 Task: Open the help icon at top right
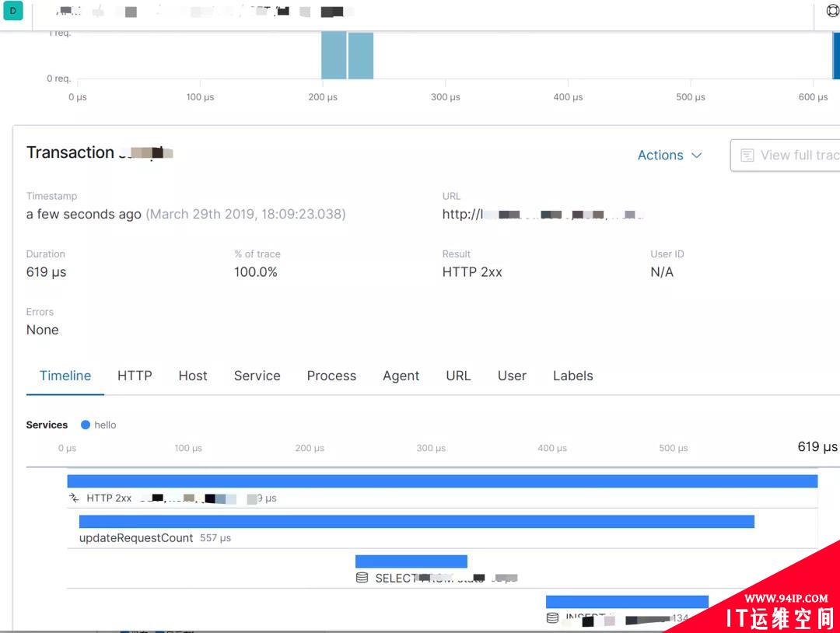(x=833, y=11)
